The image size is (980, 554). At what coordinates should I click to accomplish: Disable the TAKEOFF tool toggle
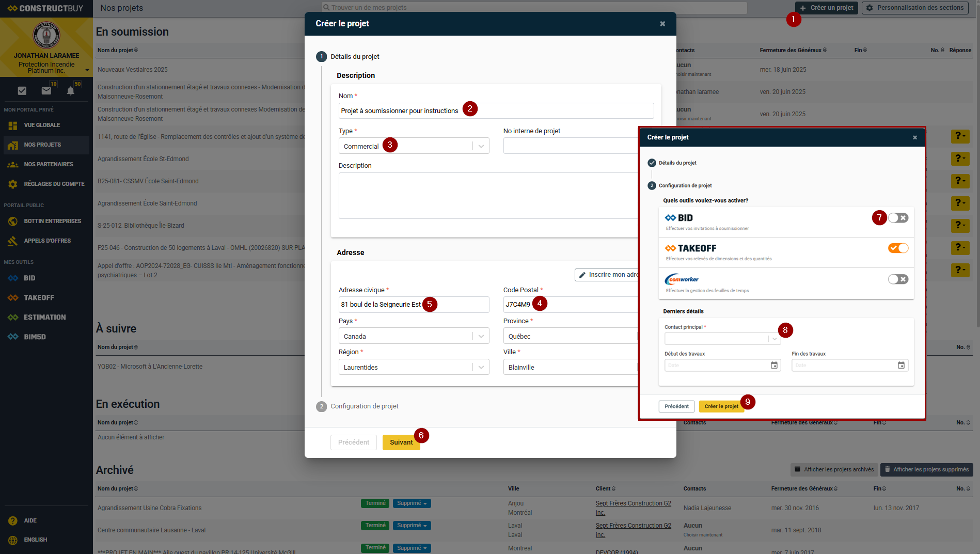(x=898, y=248)
